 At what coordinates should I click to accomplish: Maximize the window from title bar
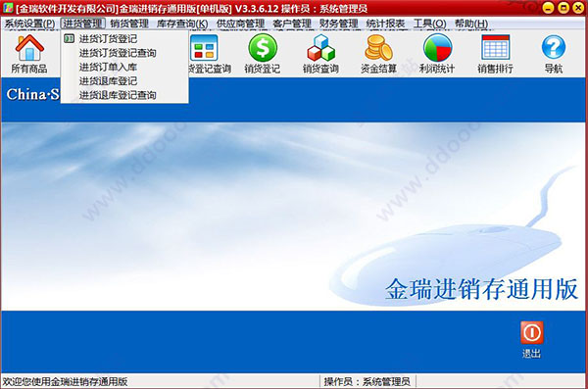click(563, 8)
